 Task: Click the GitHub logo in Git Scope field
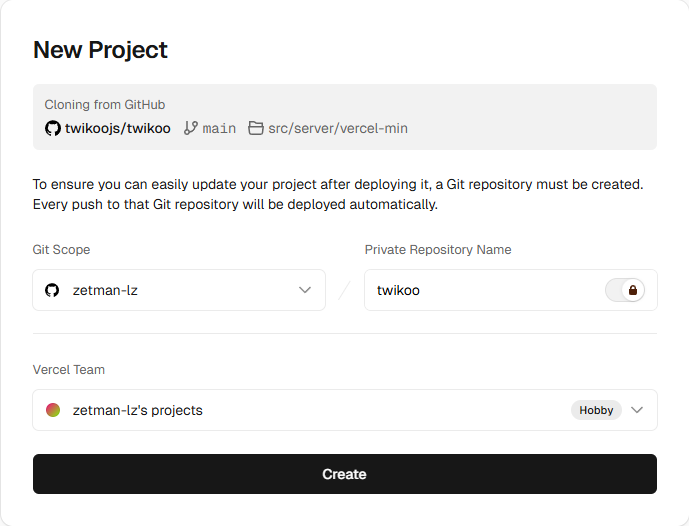tap(53, 290)
